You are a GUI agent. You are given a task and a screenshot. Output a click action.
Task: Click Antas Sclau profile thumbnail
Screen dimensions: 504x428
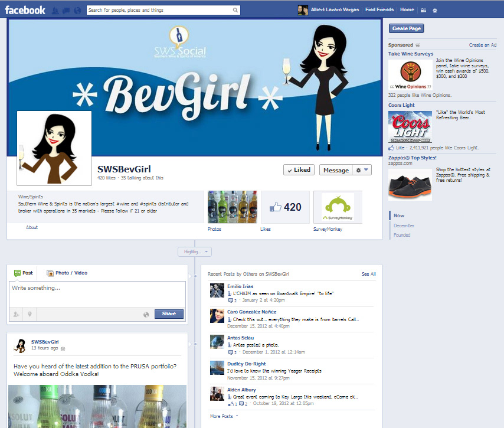(x=217, y=342)
